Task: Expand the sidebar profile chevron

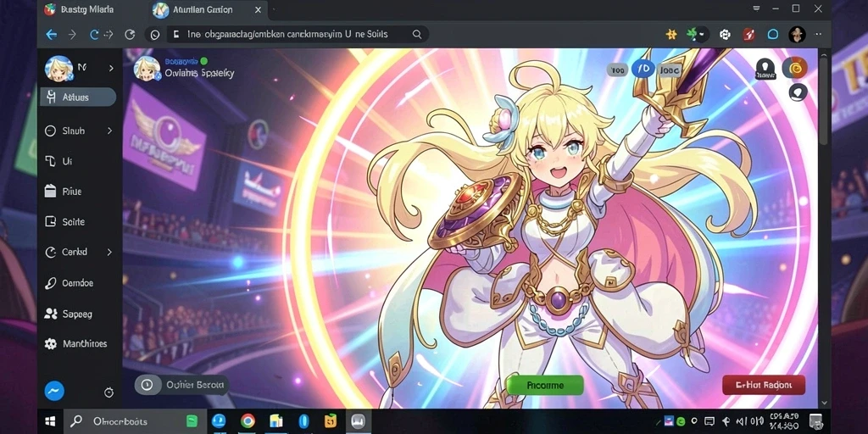Action: pyautogui.click(x=111, y=68)
